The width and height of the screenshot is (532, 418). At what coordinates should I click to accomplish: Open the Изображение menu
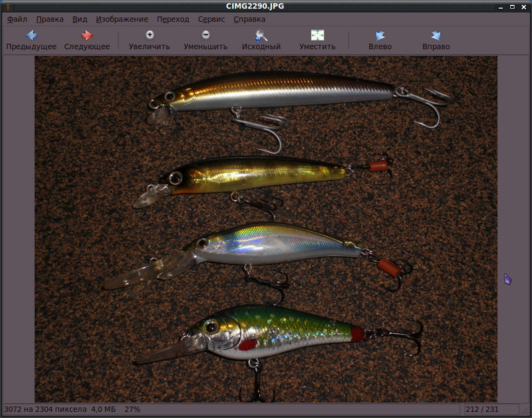point(122,19)
